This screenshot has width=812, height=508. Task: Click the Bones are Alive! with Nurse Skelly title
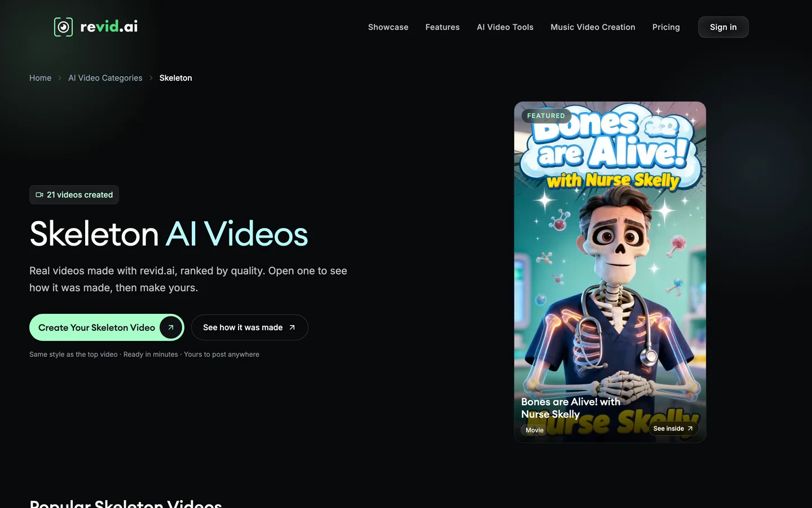tap(571, 408)
